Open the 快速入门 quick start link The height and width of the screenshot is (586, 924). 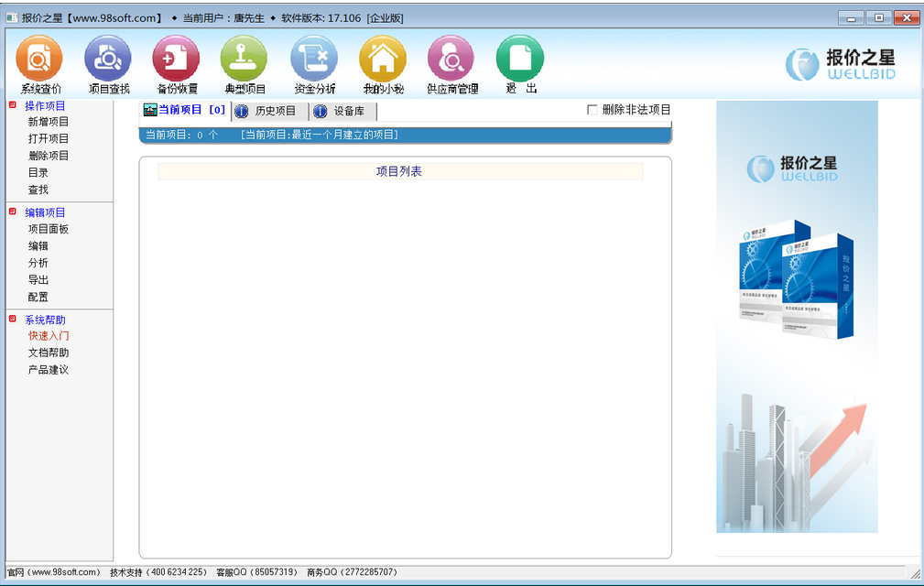pos(49,336)
